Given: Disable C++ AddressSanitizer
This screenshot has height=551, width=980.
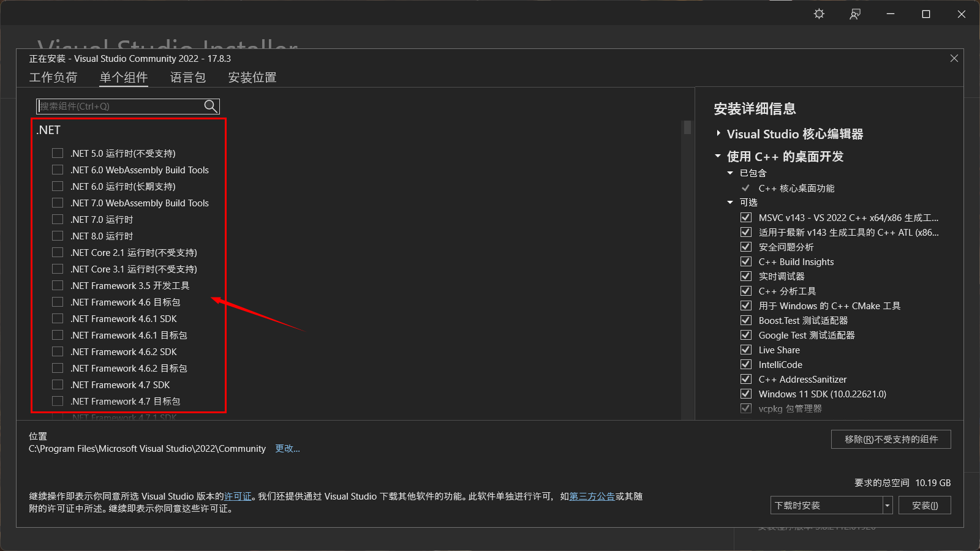Looking at the screenshot, I should coord(746,379).
